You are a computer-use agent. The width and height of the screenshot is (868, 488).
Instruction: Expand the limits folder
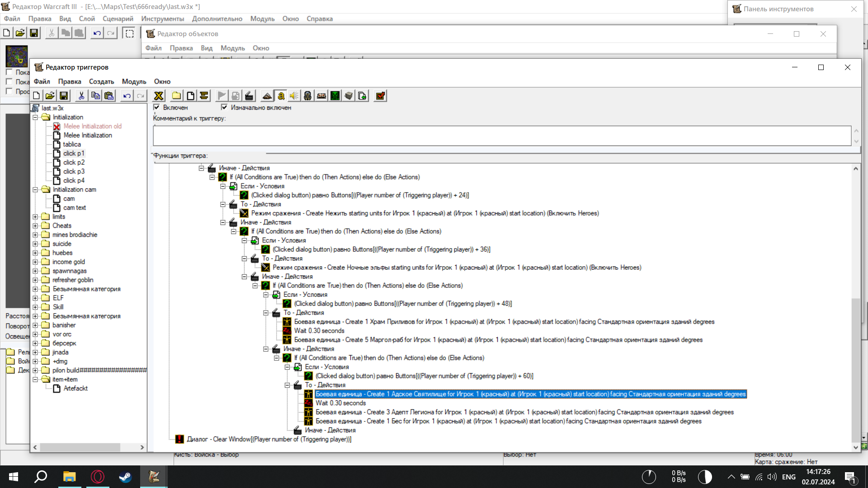click(35, 217)
